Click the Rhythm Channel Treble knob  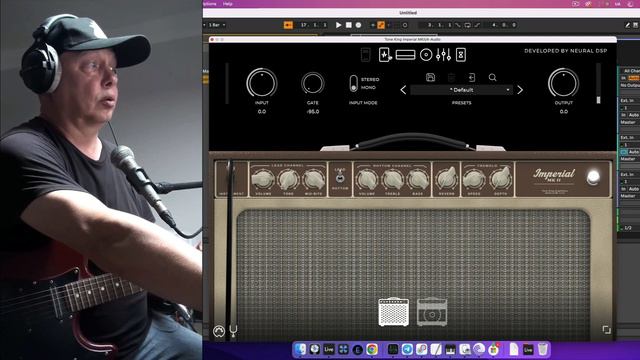[x=393, y=179]
